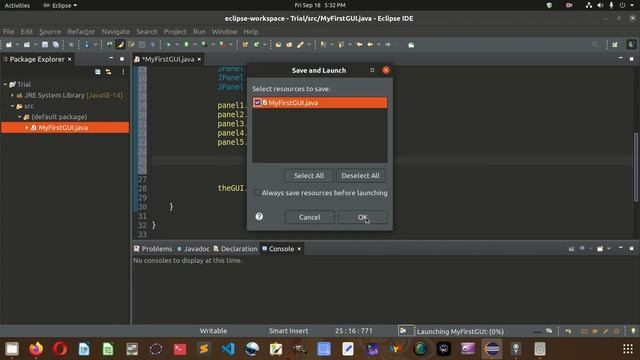Click the Back navigation arrow icon
This screenshot has height=360, width=640.
pos(370,44)
